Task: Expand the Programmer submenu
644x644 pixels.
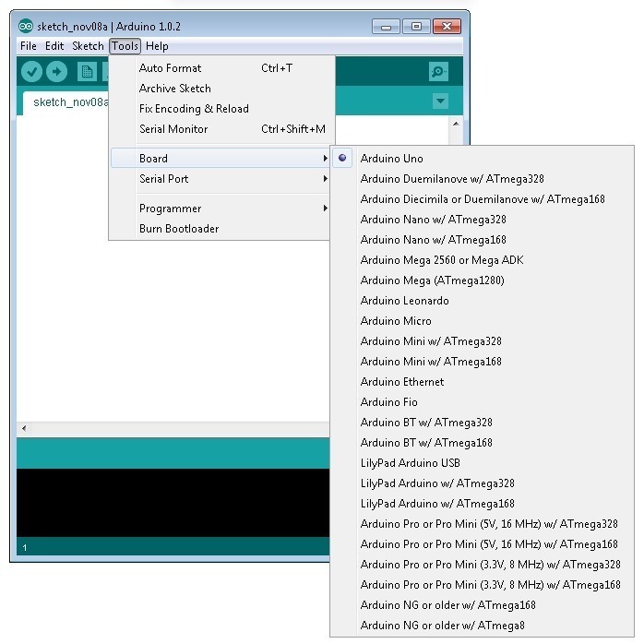Action: (221, 209)
